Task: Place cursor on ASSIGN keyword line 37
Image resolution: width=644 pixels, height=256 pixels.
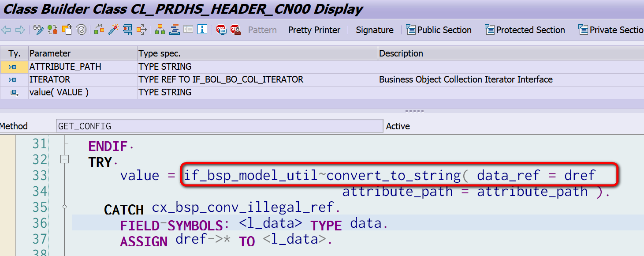Action: point(144,241)
